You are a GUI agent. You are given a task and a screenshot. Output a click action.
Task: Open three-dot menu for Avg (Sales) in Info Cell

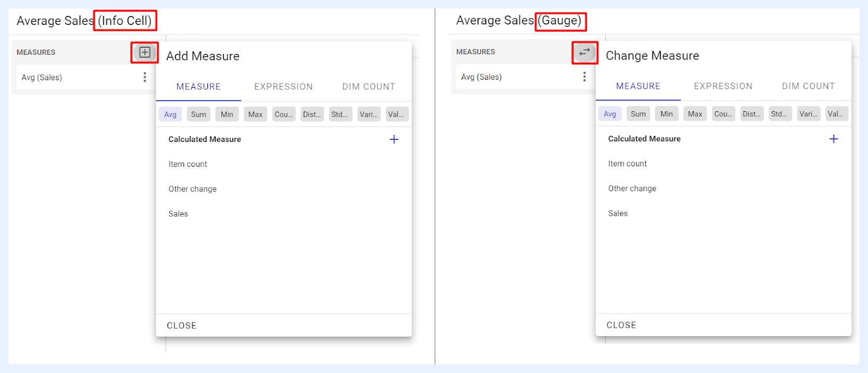[x=145, y=78]
